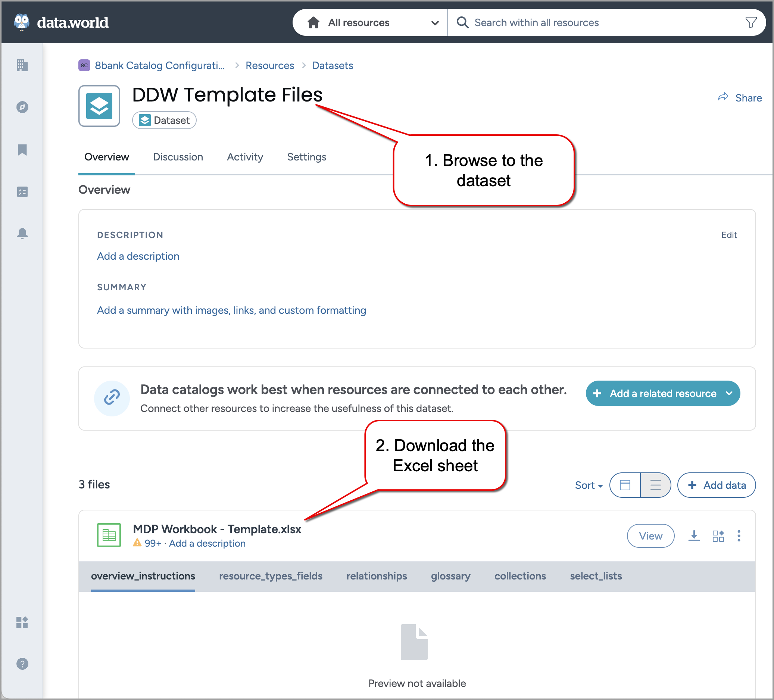Click the green spreadsheet icon for MDP Workbook
The image size is (774, 700).
click(x=109, y=535)
